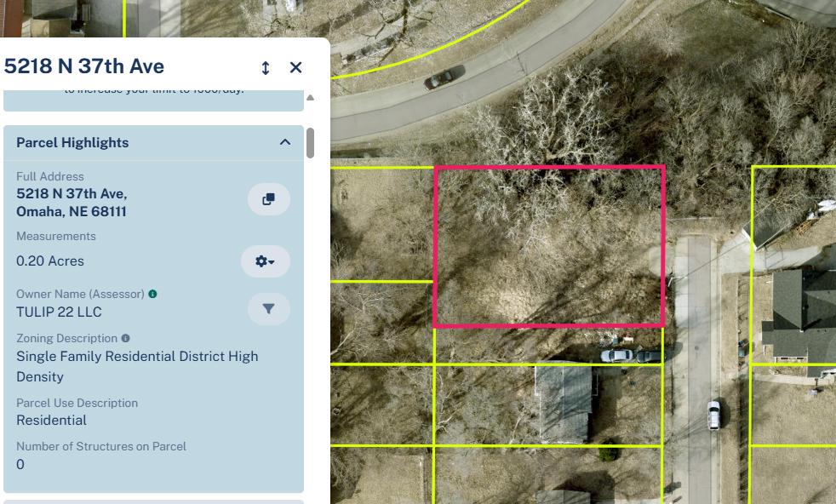Close the 5218 N 37th Ave panel
Viewport: 836px width, 504px height.
(296, 67)
